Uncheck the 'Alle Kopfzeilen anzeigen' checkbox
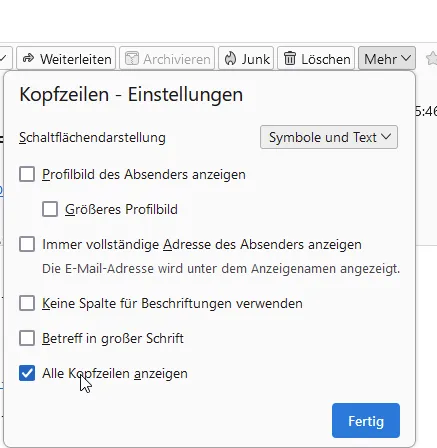 27,373
